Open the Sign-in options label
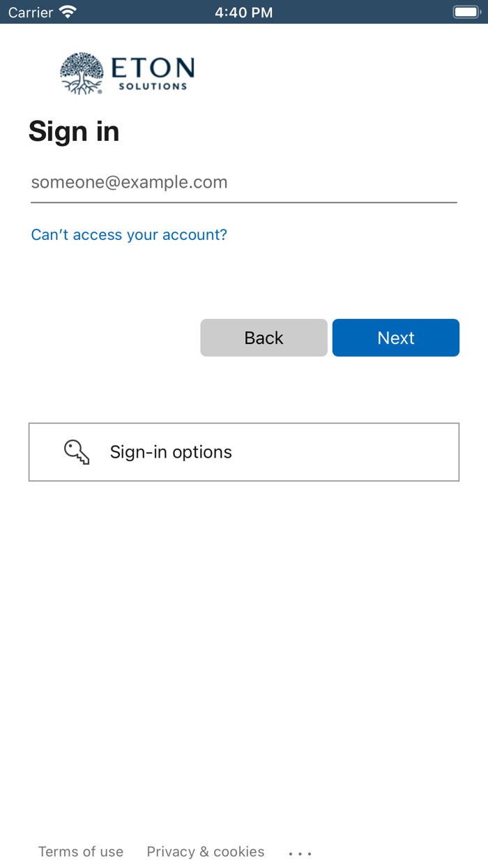This screenshot has height=868, width=488. click(x=171, y=452)
